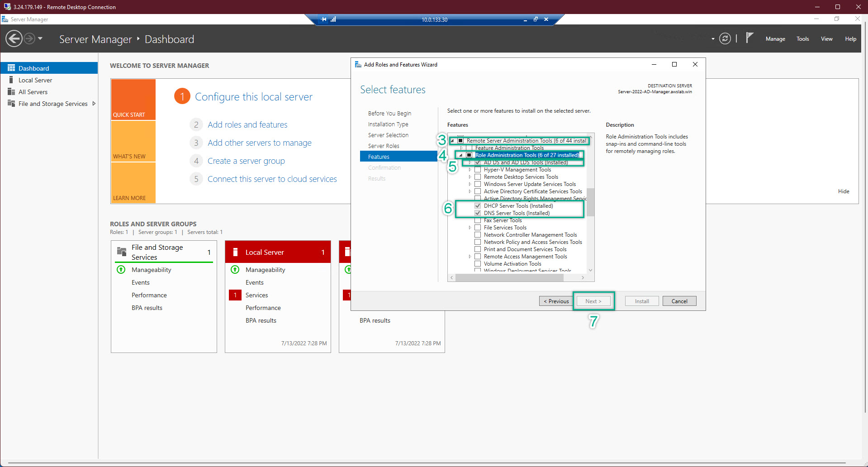The height and width of the screenshot is (467, 868).
Task: Select Network Policy and Access Services Tools row
Action: 533,242
